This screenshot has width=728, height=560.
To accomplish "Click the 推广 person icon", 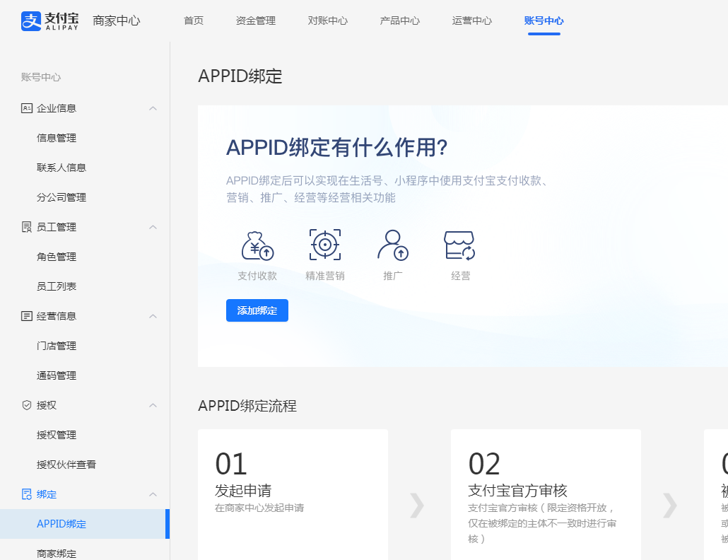I will point(392,245).
